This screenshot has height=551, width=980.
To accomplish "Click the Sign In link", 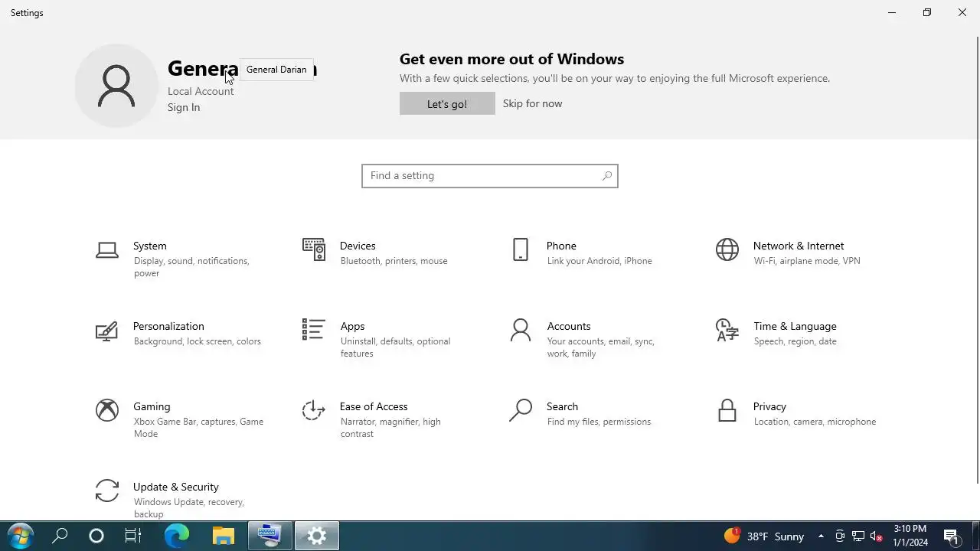I will click(x=184, y=107).
